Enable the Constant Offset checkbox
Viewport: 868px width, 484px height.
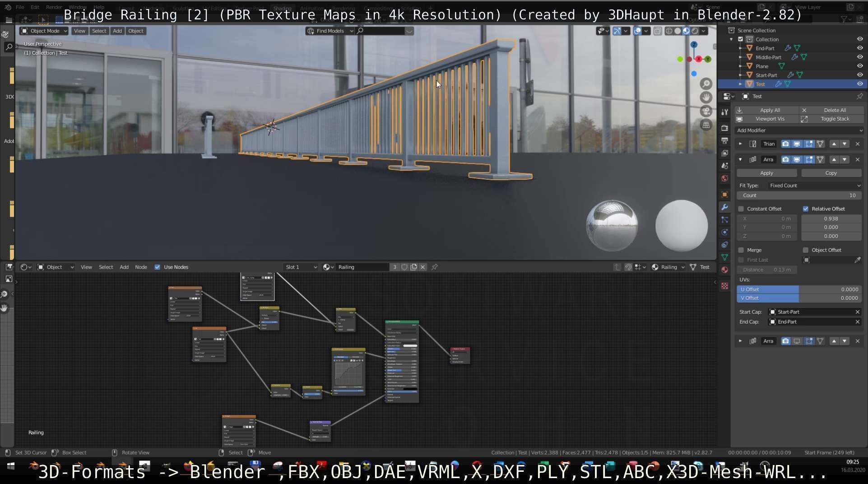click(741, 209)
